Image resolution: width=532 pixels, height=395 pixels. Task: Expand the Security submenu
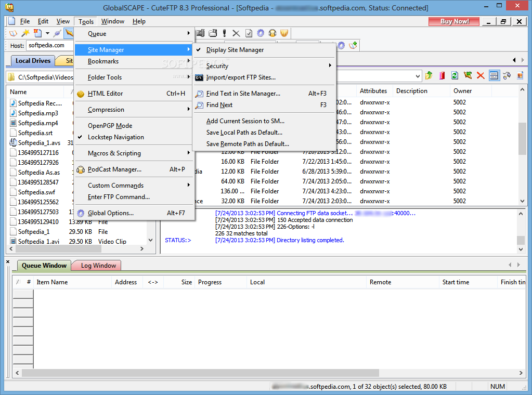[264, 66]
